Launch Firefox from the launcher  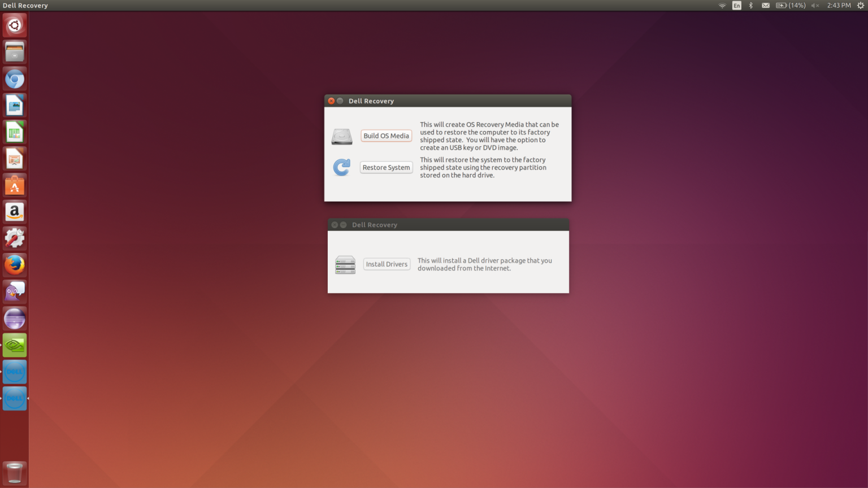pos(15,265)
